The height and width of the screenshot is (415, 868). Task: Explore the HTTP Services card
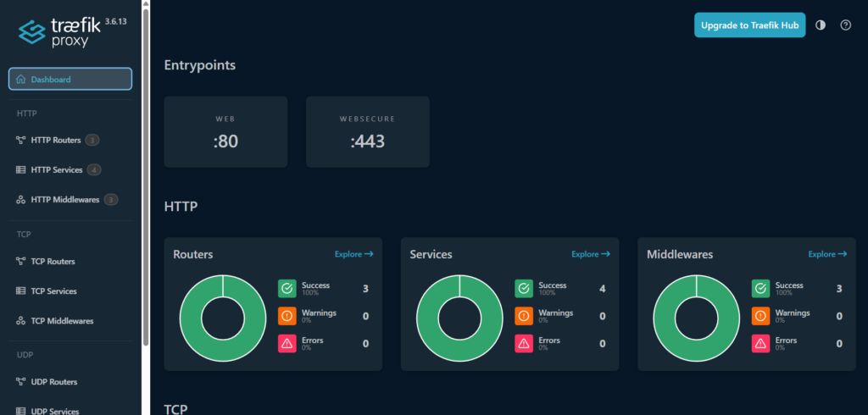point(590,254)
